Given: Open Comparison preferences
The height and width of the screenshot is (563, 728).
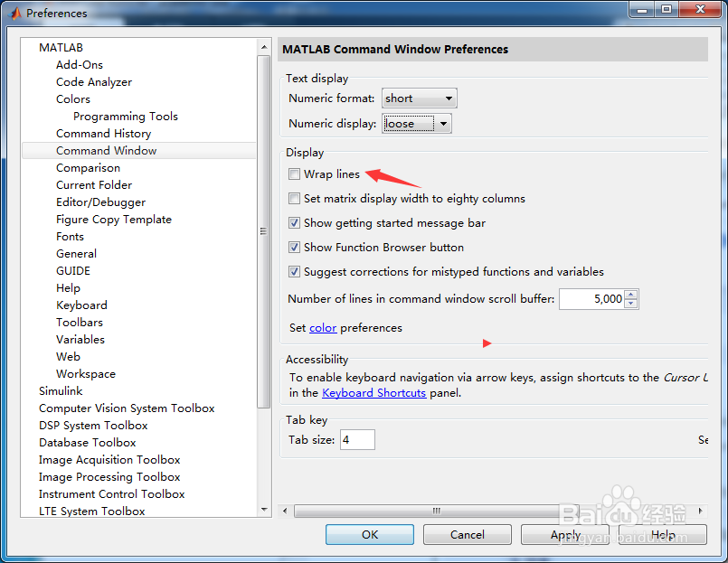Looking at the screenshot, I should 88,168.
